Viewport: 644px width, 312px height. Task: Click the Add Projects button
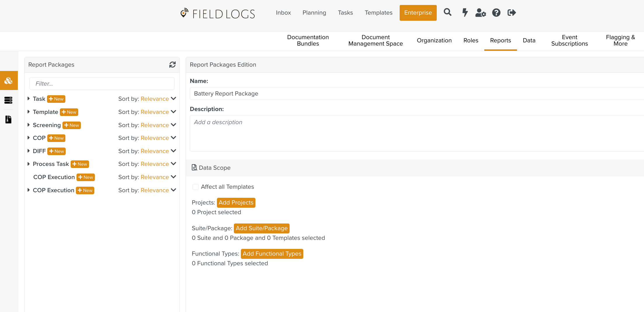tap(236, 203)
